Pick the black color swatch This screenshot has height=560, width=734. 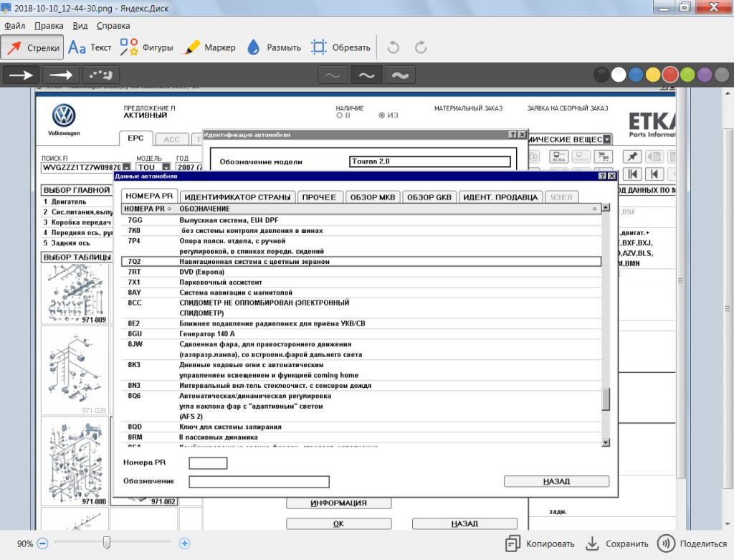601,75
